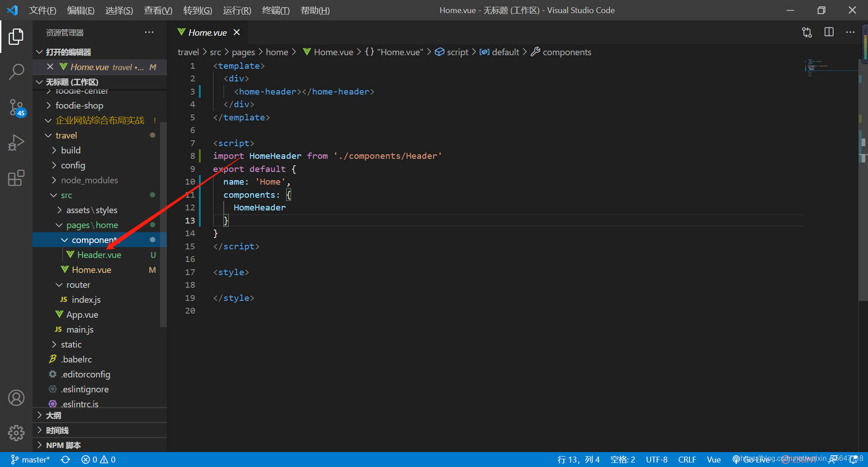This screenshot has width=868, height=467.
Task: Collapse the router folder
Action: [99, 285]
